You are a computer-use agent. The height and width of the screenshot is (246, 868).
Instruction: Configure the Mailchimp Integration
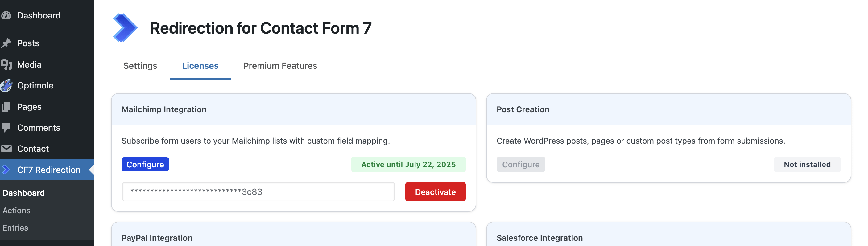[145, 165]
